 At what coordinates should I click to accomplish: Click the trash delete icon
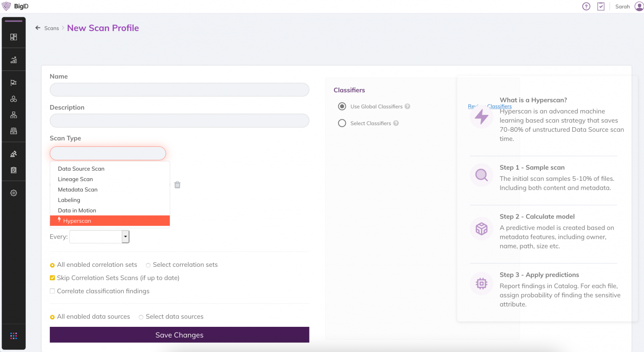(177, 185)
